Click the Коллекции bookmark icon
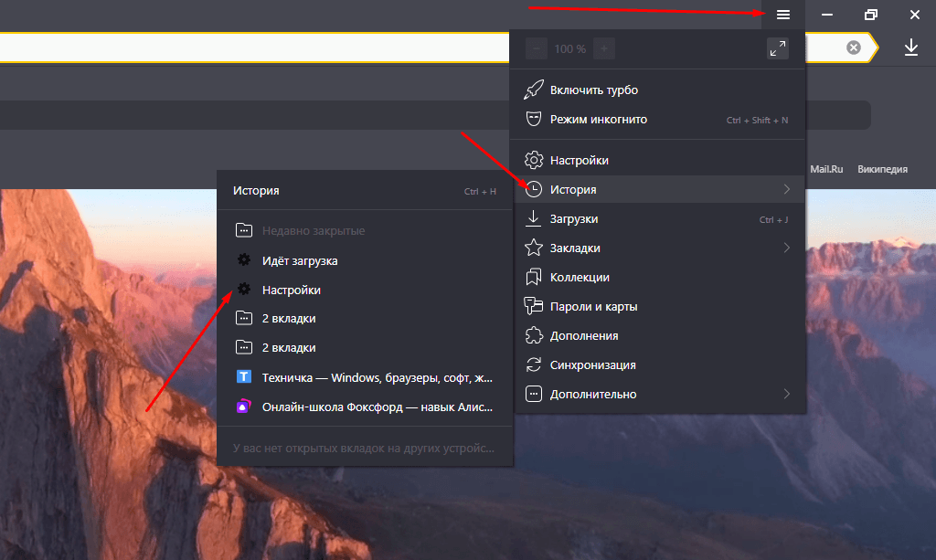The width and height of the screenshot is (936, 560). pos(534,277)
